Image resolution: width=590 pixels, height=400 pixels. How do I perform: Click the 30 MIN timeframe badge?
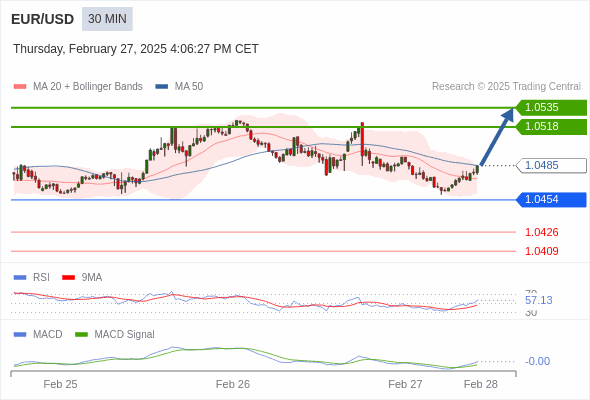(107, 19)
